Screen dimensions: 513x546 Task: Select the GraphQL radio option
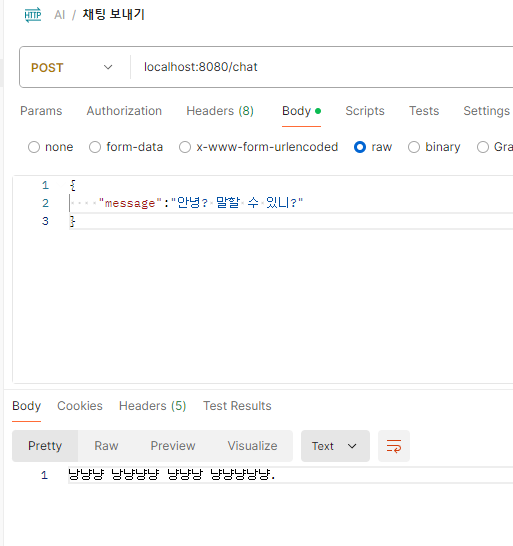tap(483, 147)
